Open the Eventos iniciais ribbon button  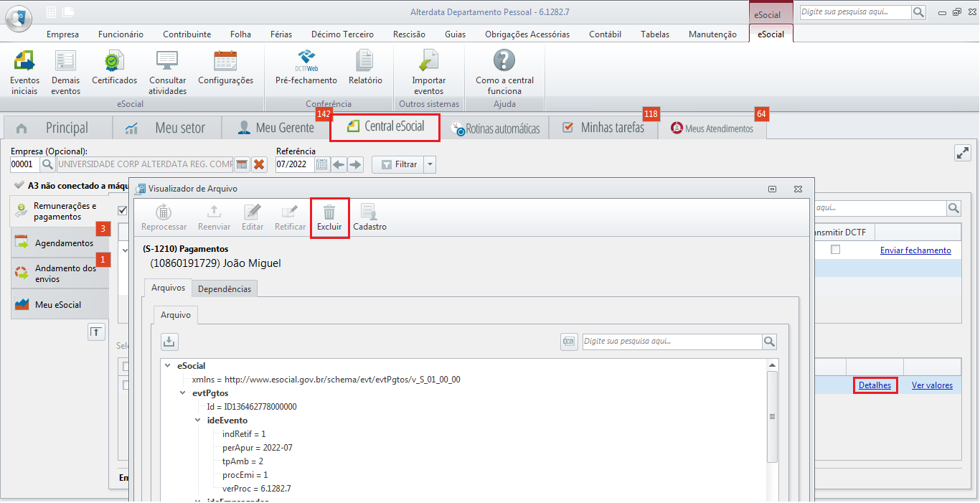pos(24,72)
